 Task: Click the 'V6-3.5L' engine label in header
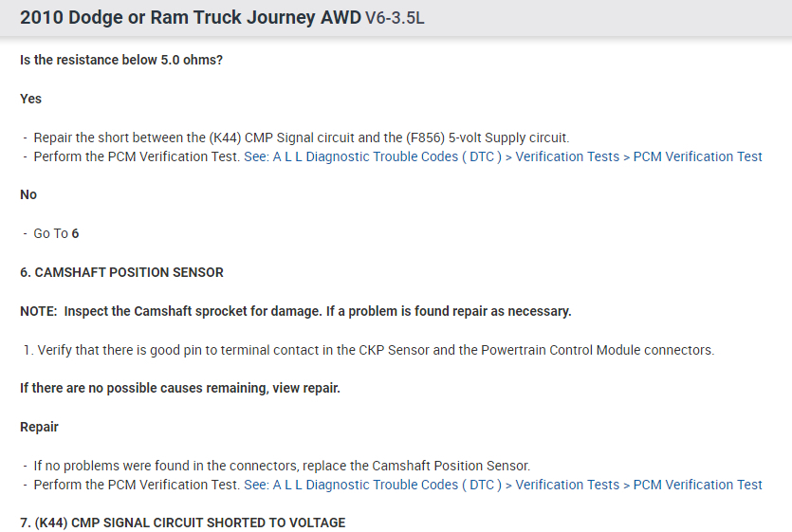(x=395, y=19)
